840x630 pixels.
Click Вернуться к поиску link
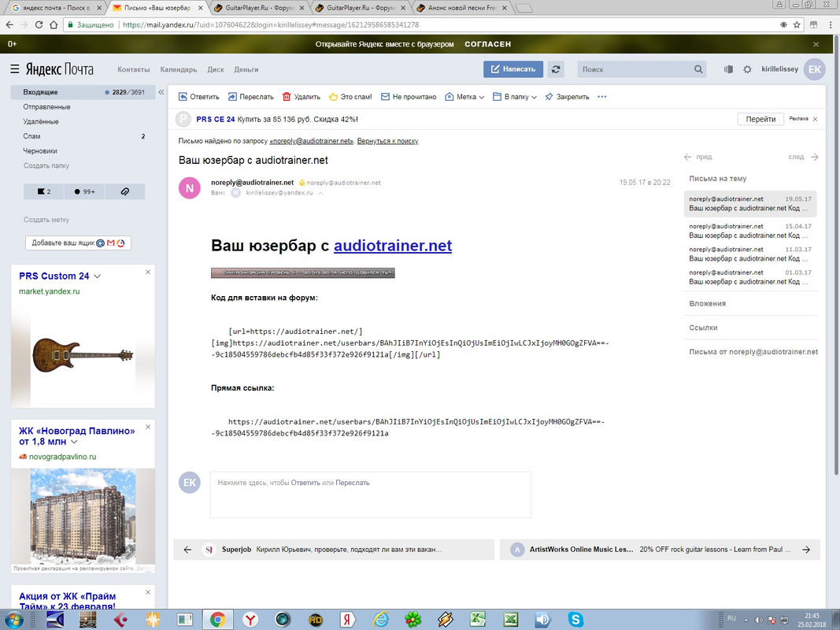(x=387, y=142)
